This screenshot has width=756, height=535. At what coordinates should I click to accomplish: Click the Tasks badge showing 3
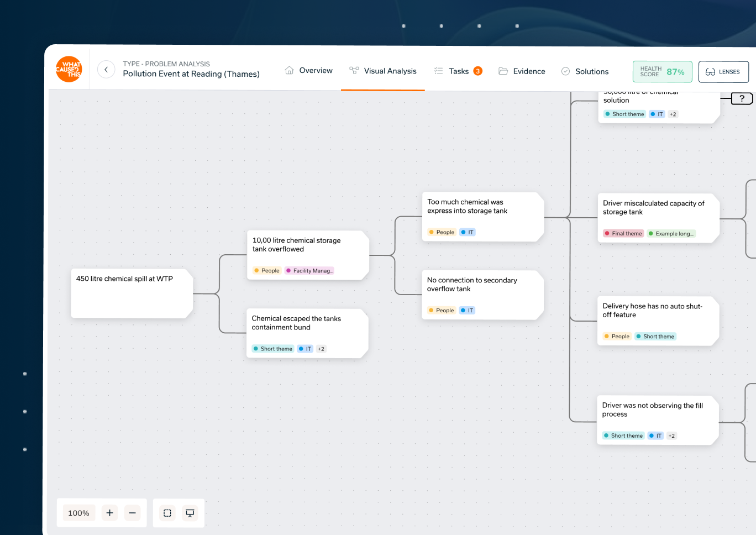pos(477,71)
